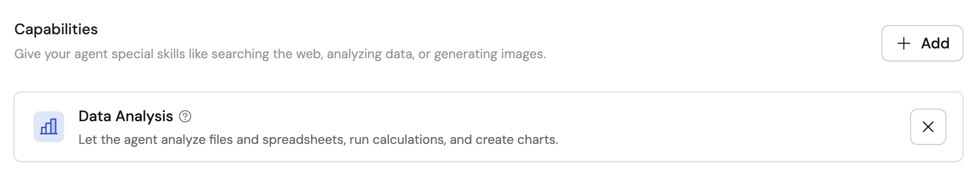The width and height of the screenshot is (980, 179).
Task: Remove the Data Analysis capability with X
Action: point(928,127)
